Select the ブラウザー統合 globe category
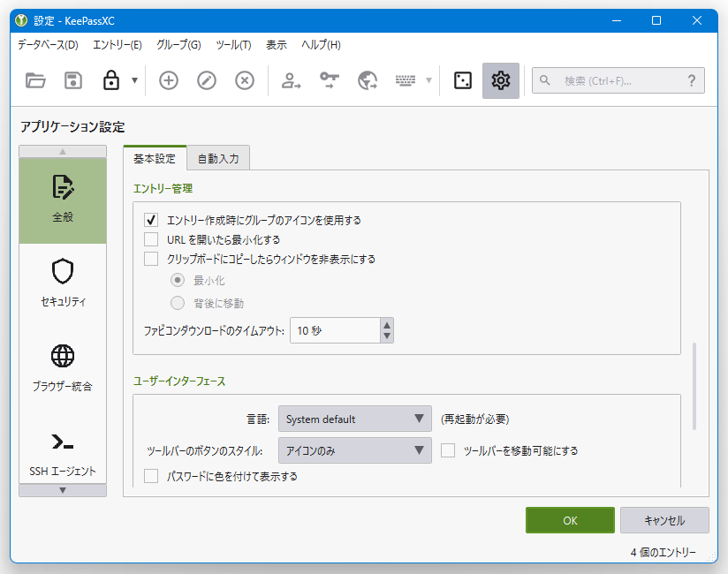The width and height of the screenshot is (728, 574). [63, 367]
